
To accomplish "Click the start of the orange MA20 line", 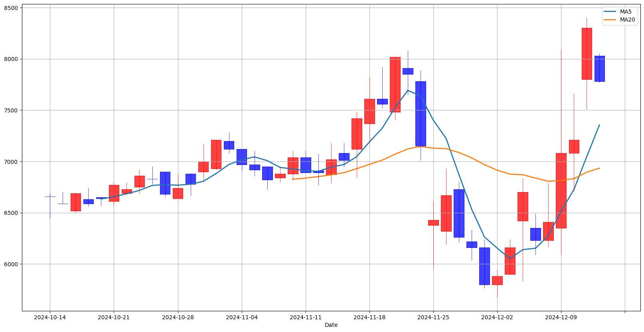I will tap(293, 179).
